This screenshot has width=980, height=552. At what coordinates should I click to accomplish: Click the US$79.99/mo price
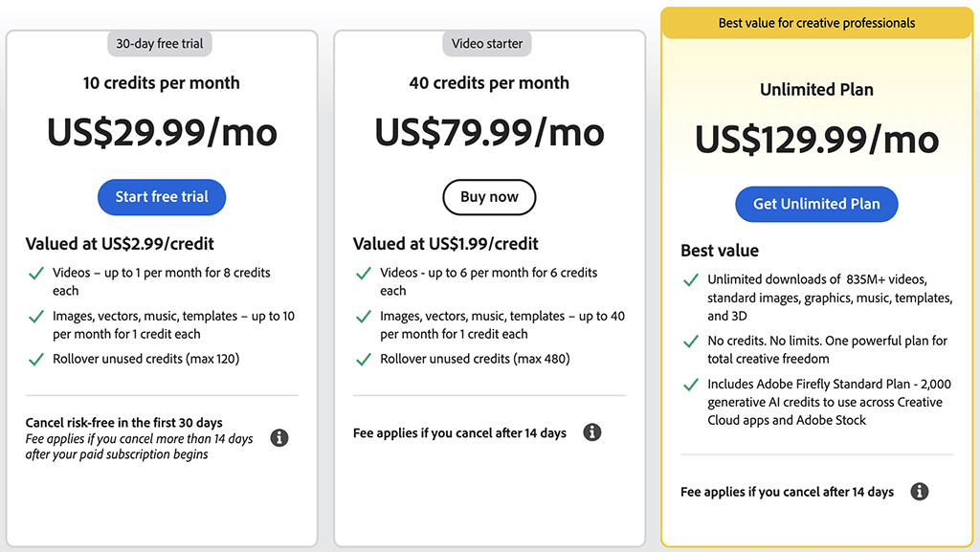tap(489, 132)
